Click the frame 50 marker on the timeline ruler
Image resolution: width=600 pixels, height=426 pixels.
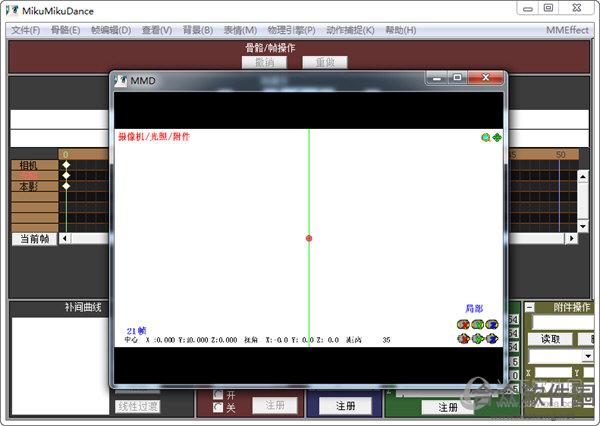(561, 155)
